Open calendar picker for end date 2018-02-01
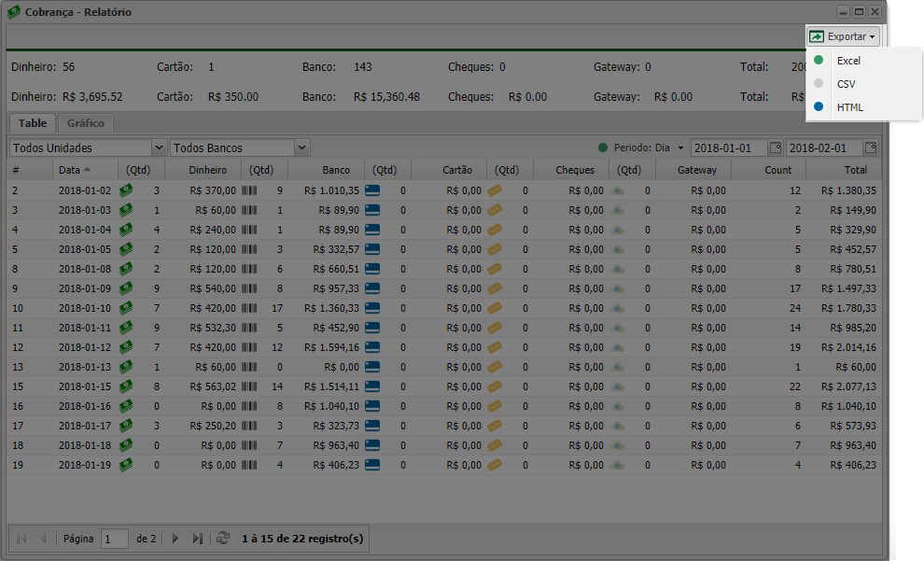Viewport: 924px width, 561px height. (x=870, y=147)
